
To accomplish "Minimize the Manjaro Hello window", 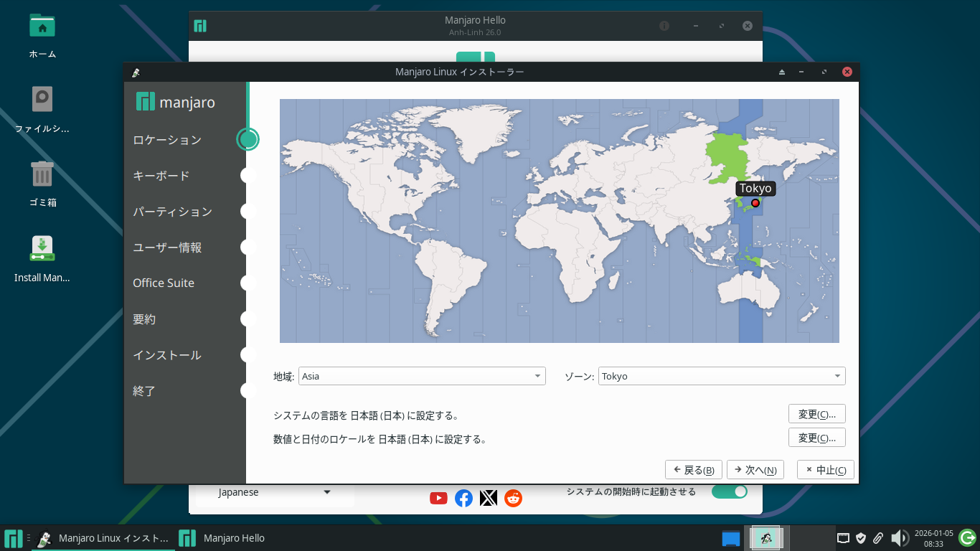I will [696, 26].
